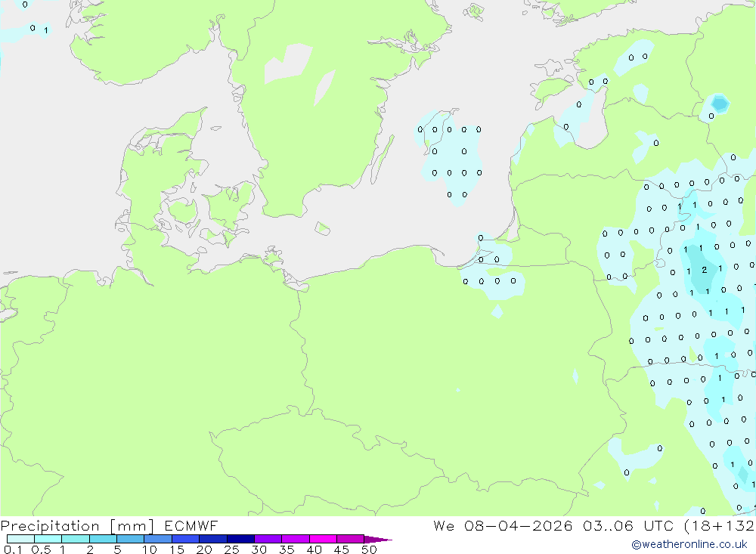This screenshot has width=756, height=554.
Task: Pick the 40–45 mm magenta legend swatch
Action: coord(323,539)
